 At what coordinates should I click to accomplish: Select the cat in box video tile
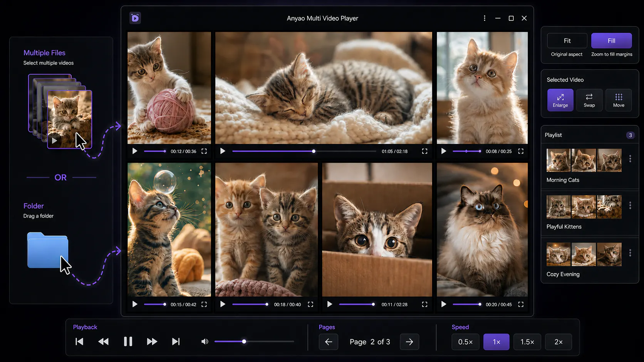click(x=377, y=230)
